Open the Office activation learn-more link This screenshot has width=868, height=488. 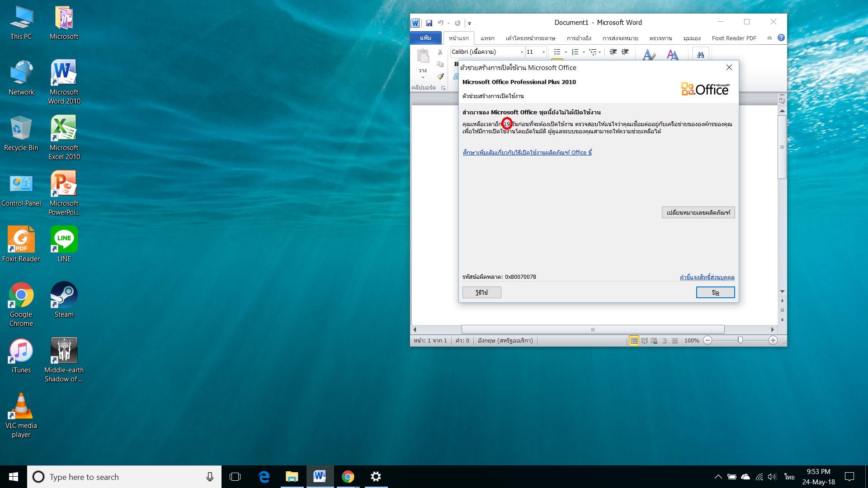527,153
